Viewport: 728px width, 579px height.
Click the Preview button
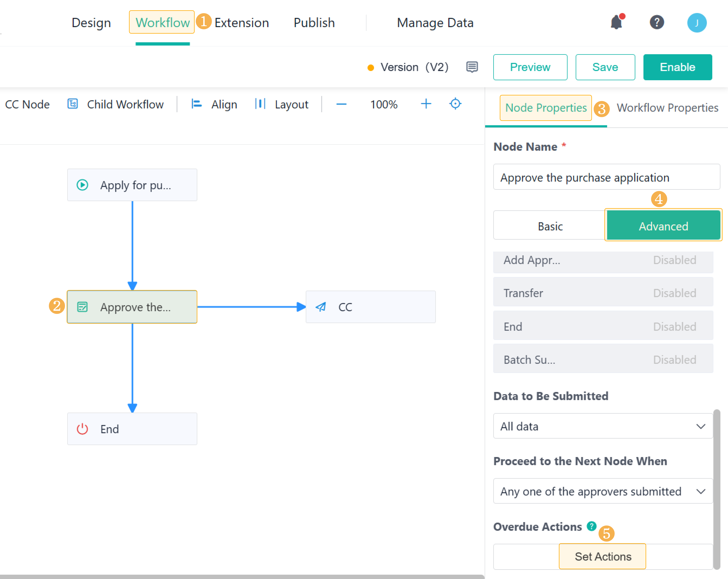[530, 67]
